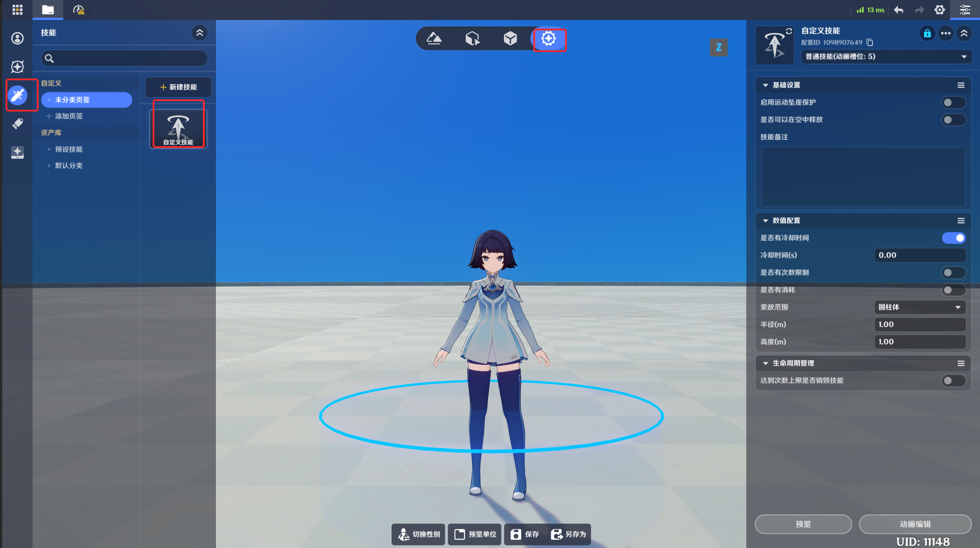Enable 是否可以在空中释放 toggle
Image resolution: width=980 pixels, height=548 pixels.
(953, 120)
